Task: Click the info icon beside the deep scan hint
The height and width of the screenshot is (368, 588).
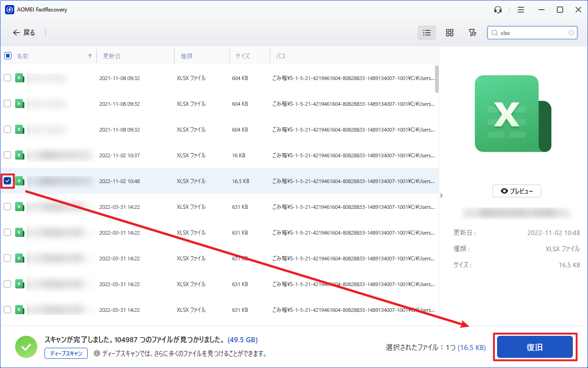Action: tap(97, 354)
